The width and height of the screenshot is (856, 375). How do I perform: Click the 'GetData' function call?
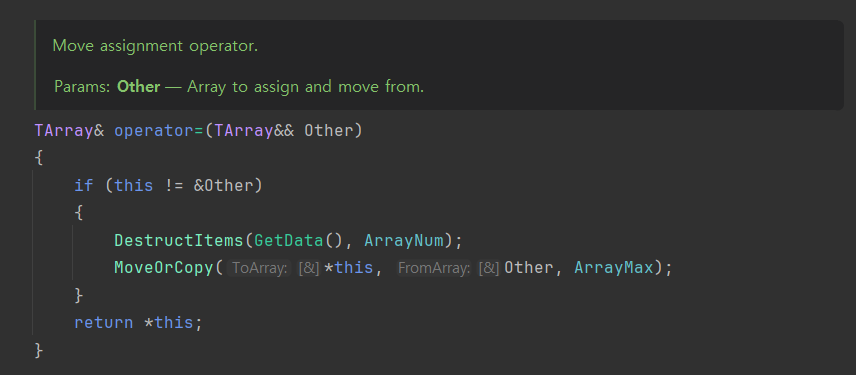(x=289, y=240)
